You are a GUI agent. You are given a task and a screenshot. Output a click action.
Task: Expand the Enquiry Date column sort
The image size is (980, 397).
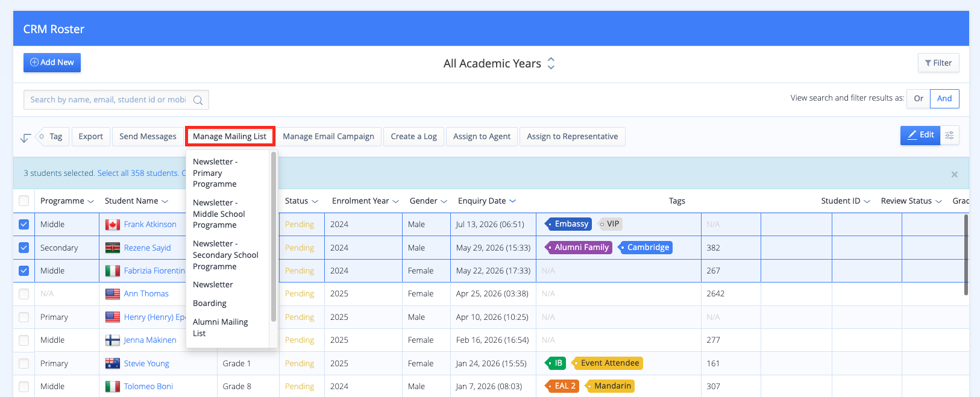(512, 201)
